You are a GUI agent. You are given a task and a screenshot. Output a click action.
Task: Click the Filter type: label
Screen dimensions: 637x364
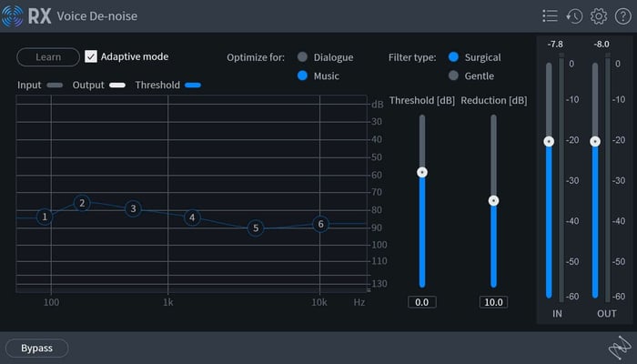point(412,57)
